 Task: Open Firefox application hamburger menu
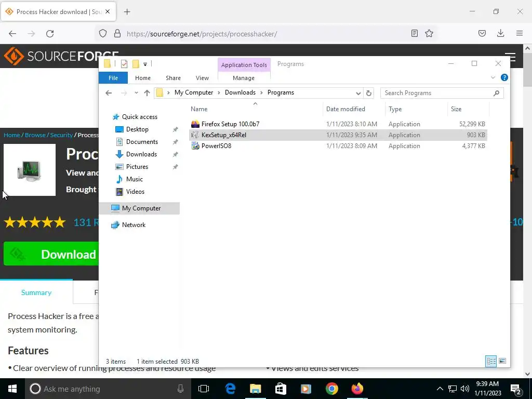click(x=520, y=33)
